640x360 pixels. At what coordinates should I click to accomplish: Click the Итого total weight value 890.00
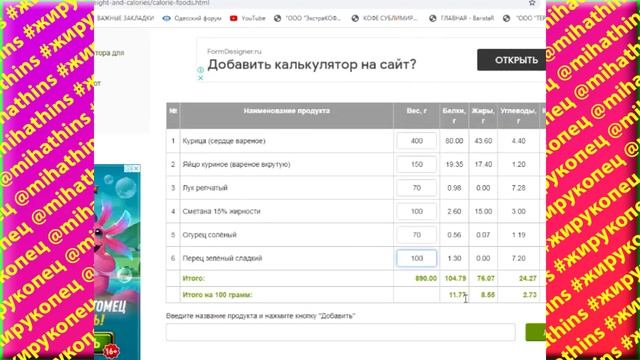pyautogui.click(x=426, y=278)
